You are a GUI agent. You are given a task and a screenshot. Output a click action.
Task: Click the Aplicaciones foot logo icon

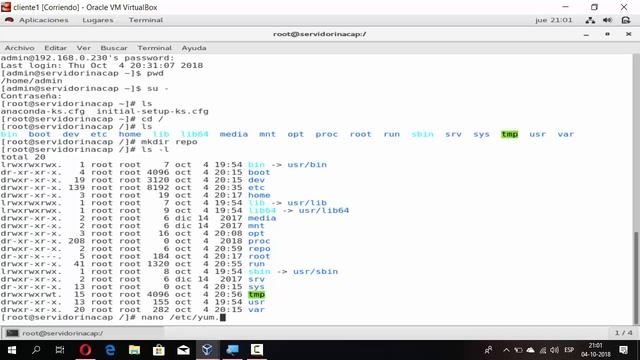click(x=9, y=20)
